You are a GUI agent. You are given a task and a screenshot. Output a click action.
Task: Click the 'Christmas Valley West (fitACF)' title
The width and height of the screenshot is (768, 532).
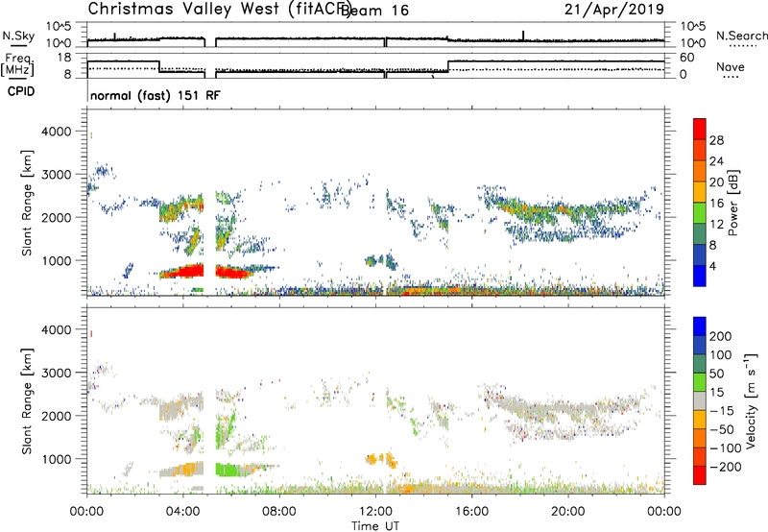point(219,10)
